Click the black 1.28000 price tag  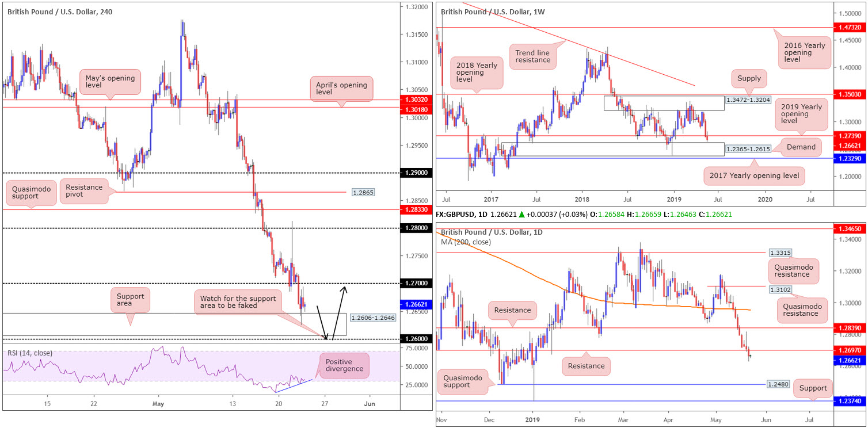[x=417, y=228]
